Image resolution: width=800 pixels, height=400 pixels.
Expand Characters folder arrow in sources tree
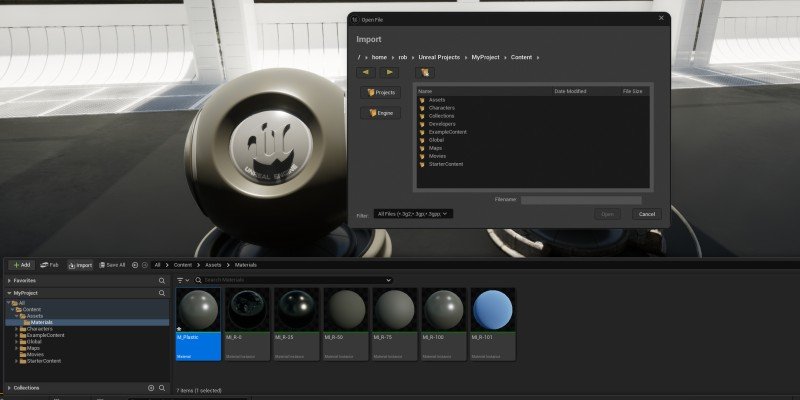16,329
